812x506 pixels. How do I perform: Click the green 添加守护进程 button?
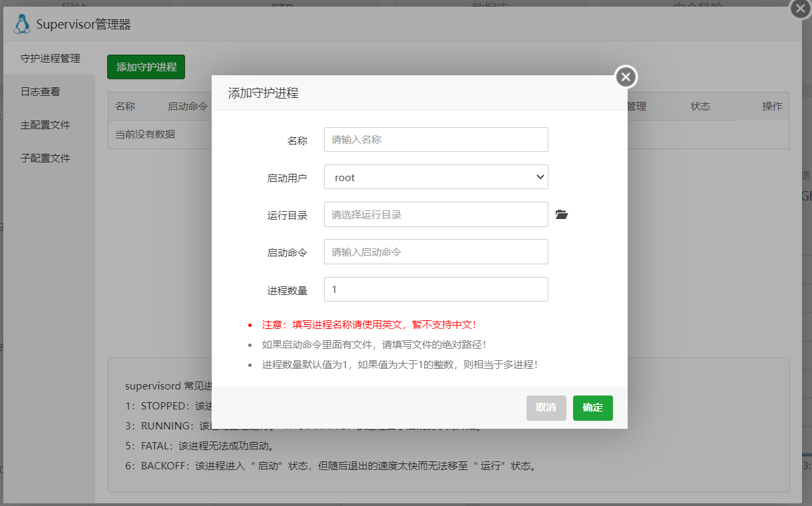coord(146,67)
